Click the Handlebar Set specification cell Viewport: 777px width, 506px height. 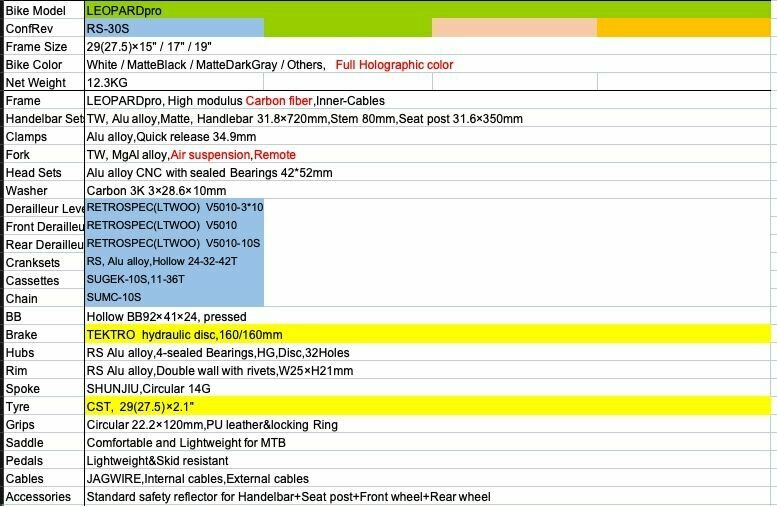point(428,118)
